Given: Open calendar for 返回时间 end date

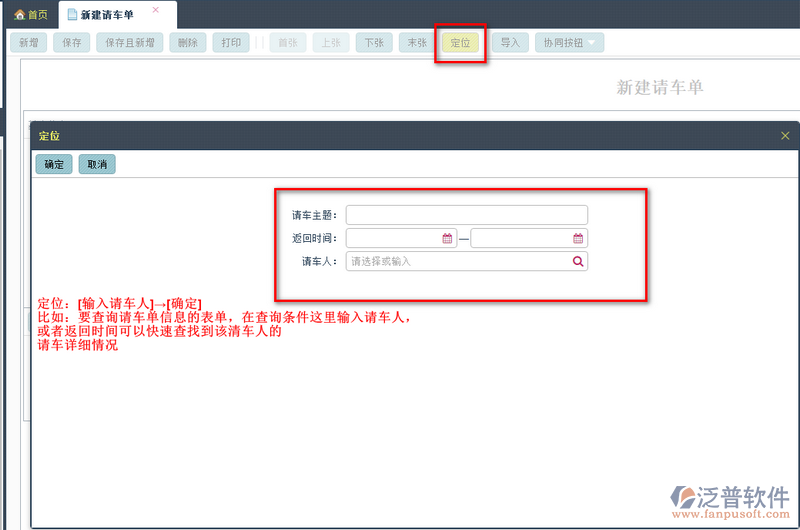Looking at the screenshot, I should [578, 238].
